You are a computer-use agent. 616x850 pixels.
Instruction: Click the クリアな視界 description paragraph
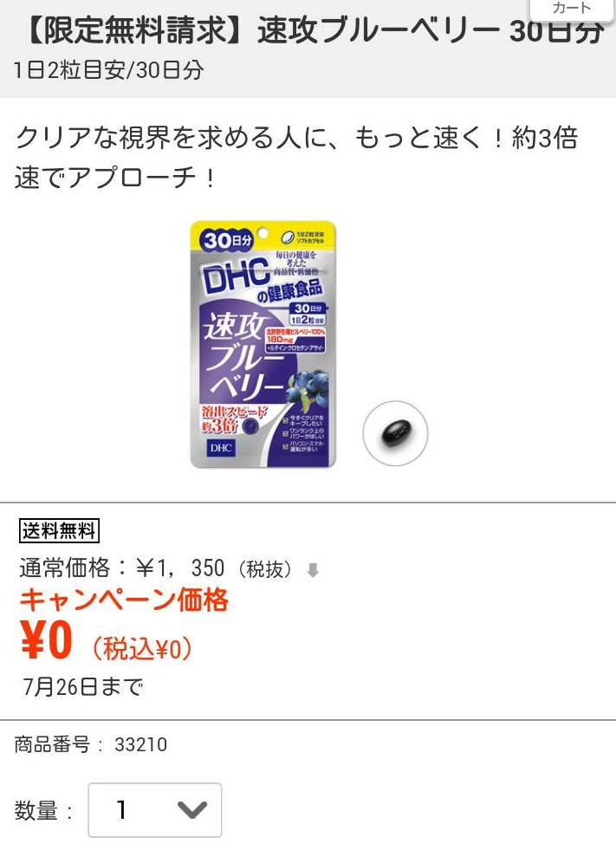click(296, 157)
